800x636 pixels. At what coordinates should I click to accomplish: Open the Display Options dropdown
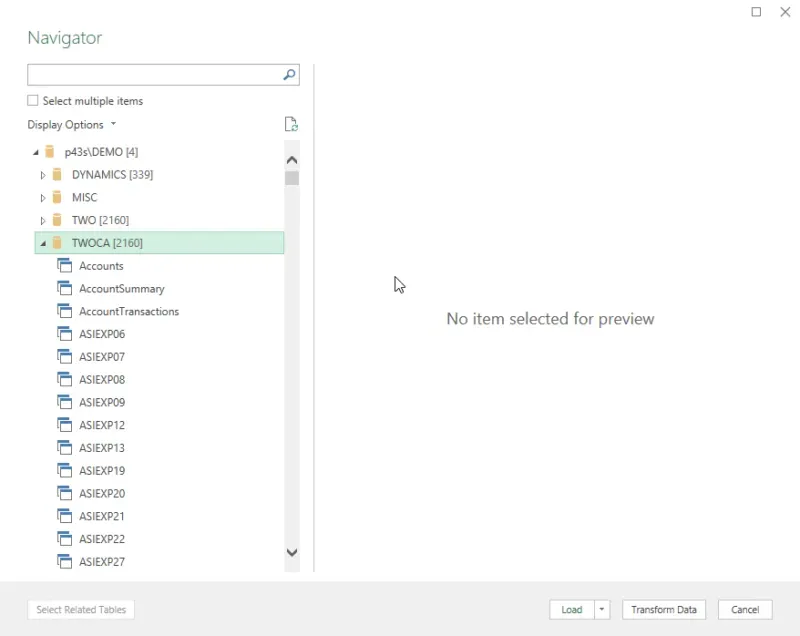(x=72, y=125)
